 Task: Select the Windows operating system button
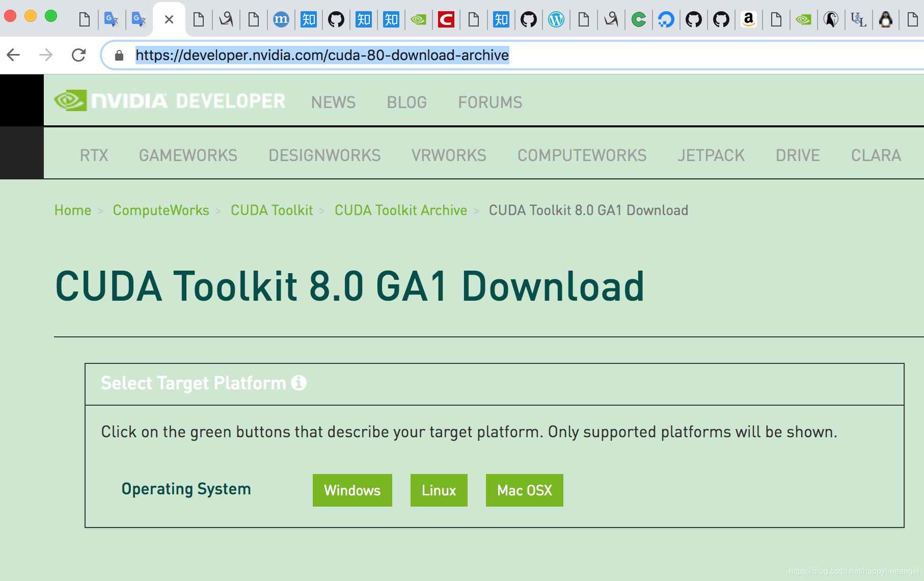pos(352,490)
